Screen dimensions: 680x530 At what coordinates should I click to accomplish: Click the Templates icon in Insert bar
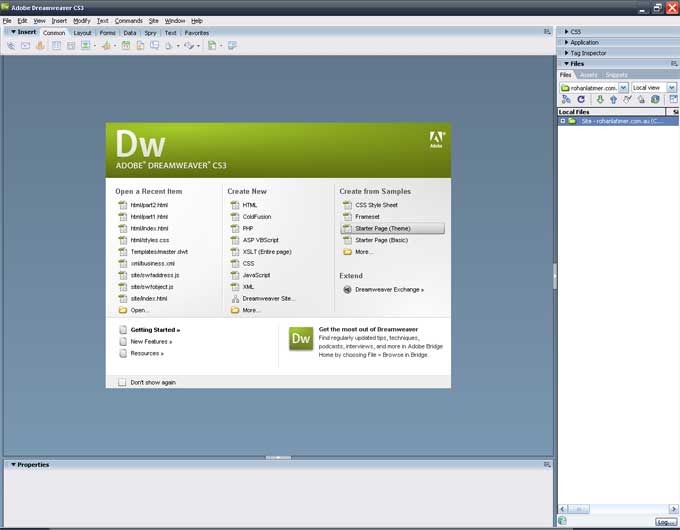tap(212, 46)
